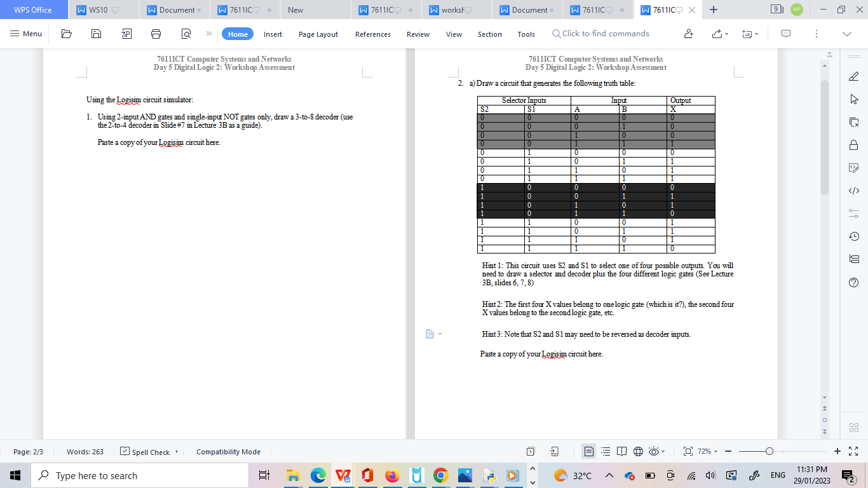
Task: Save the document using the floppy disk icon
Action: [97, 34]
